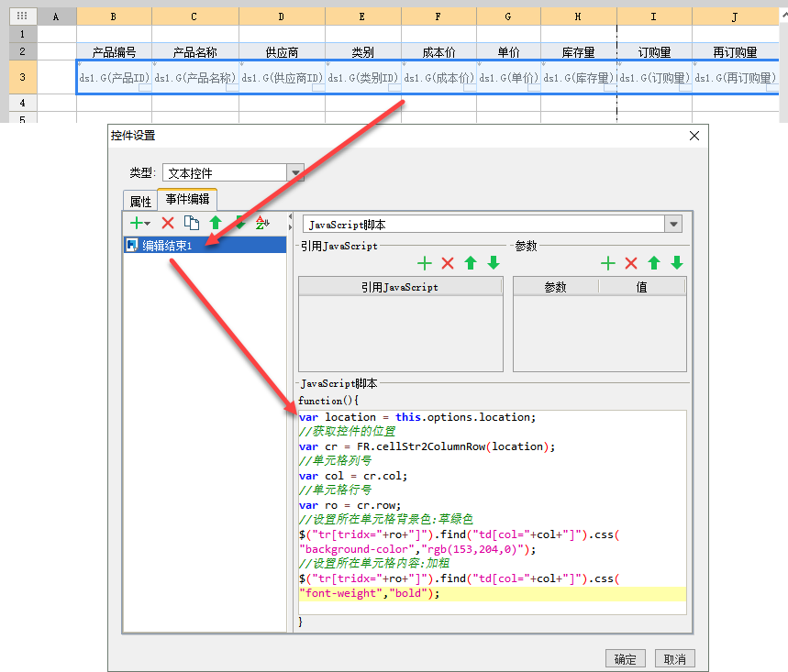Select spreadsheet column C header

pyautogui.click(x=195, y=17)
